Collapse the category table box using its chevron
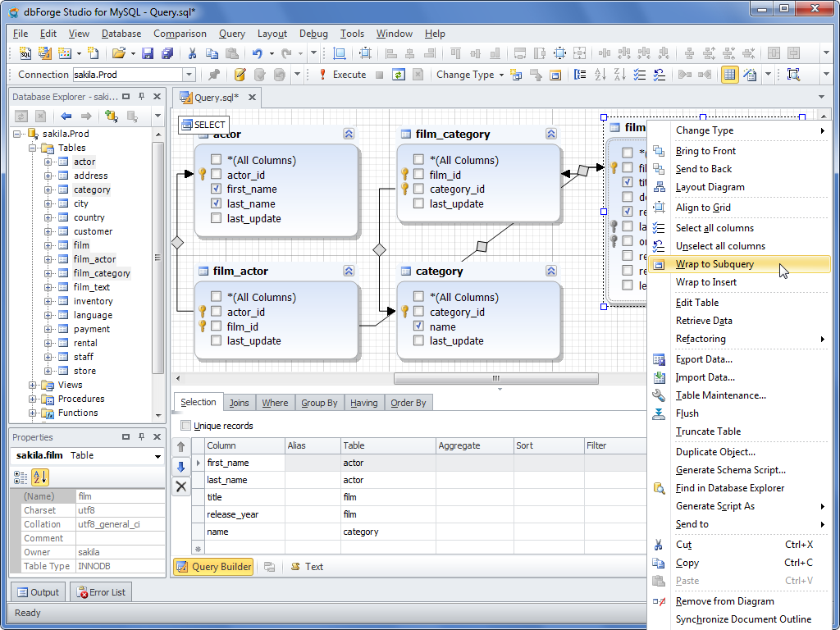The width and height of the screenshot is (840, 630). point(551,271)
